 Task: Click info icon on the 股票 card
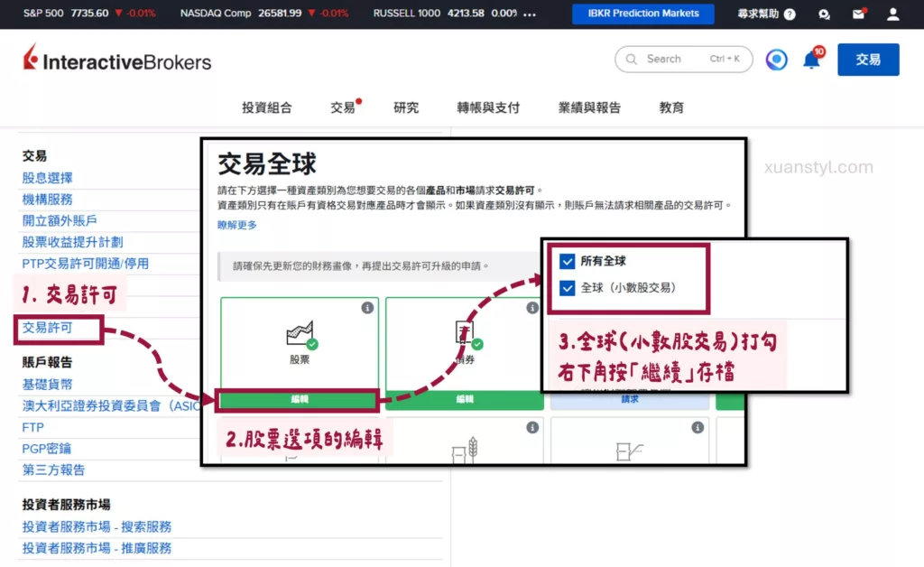click(367, 308)
